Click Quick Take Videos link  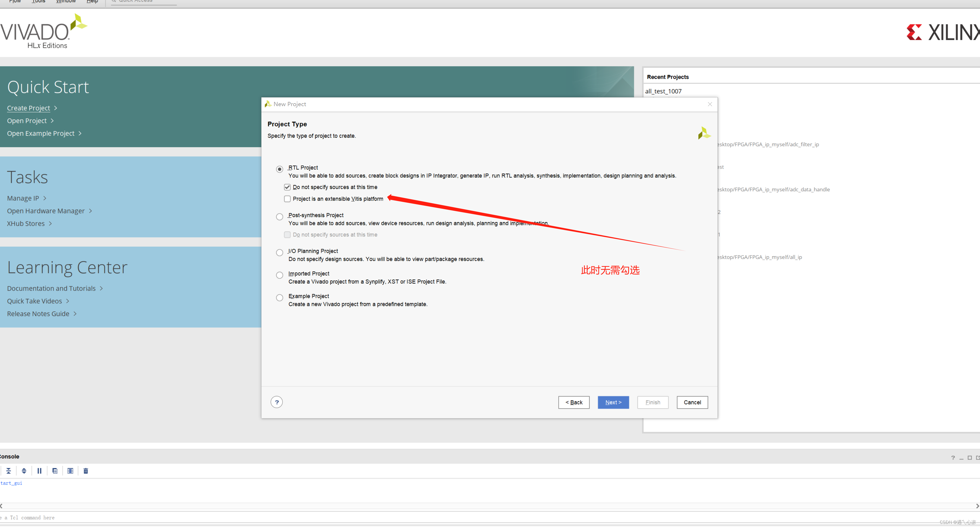pyautogui.click(x=34, y=301)
